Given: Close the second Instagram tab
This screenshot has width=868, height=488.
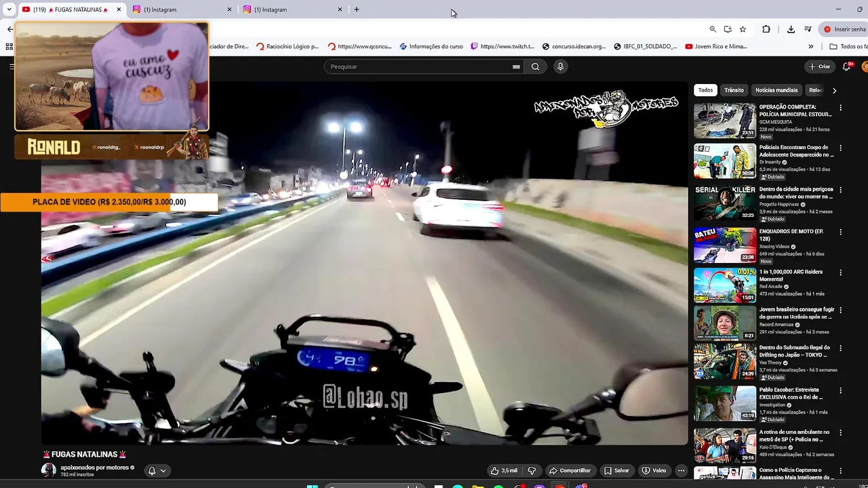Looking at the screenshot, I should point(340,9).
